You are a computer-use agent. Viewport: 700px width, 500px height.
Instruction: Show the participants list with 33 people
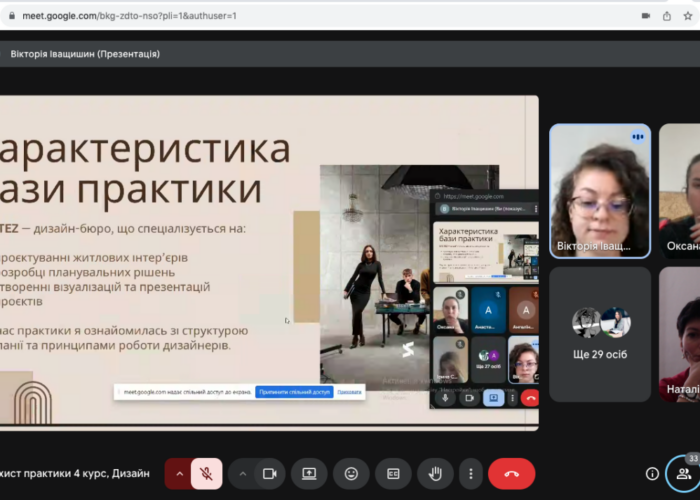pos(683,474)
